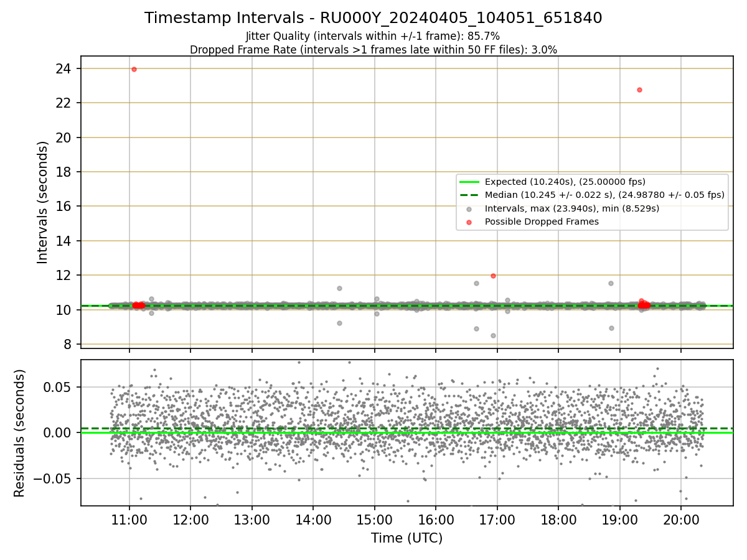
Task: Click the '19:00' x-axis tick label
Action: tap(619, 520)
